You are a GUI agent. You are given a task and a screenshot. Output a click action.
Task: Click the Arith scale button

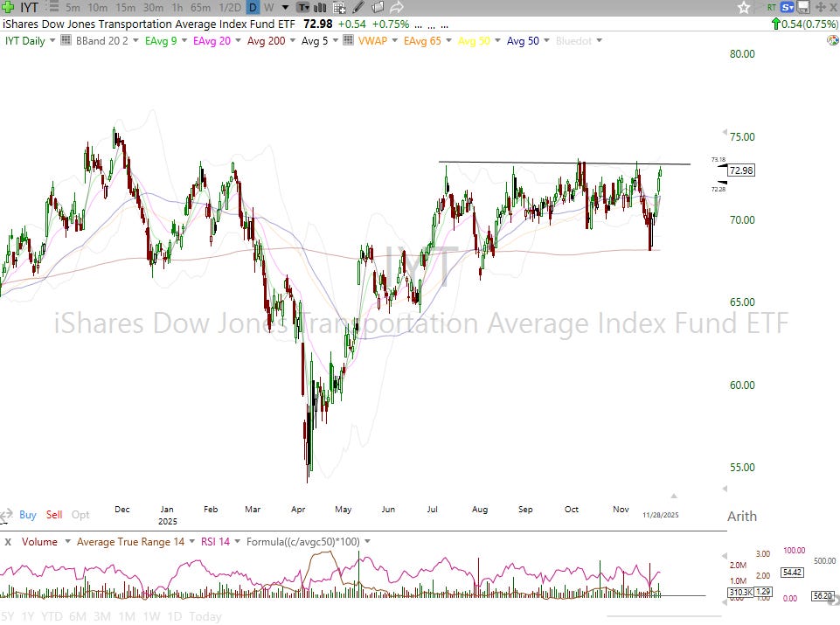(x=742, y=517)
